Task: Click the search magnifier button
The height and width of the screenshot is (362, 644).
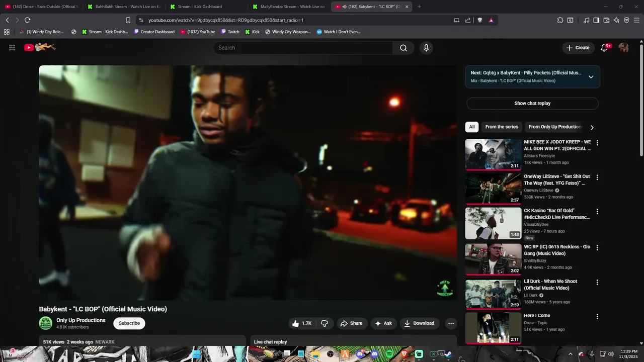Action: click(x=404, y=48)
